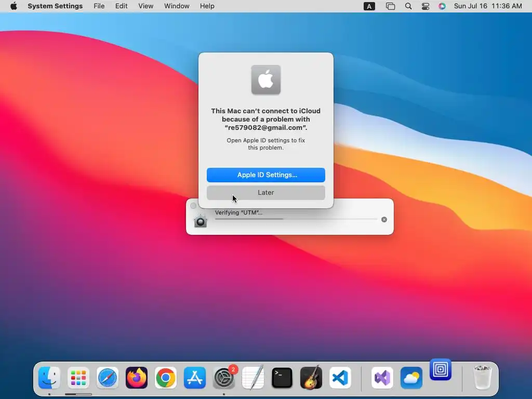The image size is (532, 399).
Task: Open the View menu
Action: tap(145, 6)
